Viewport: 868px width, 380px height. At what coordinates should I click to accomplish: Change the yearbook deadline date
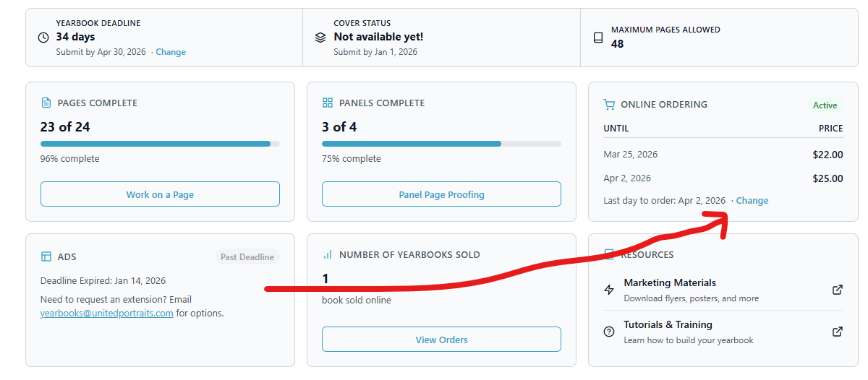coord(171,52)
